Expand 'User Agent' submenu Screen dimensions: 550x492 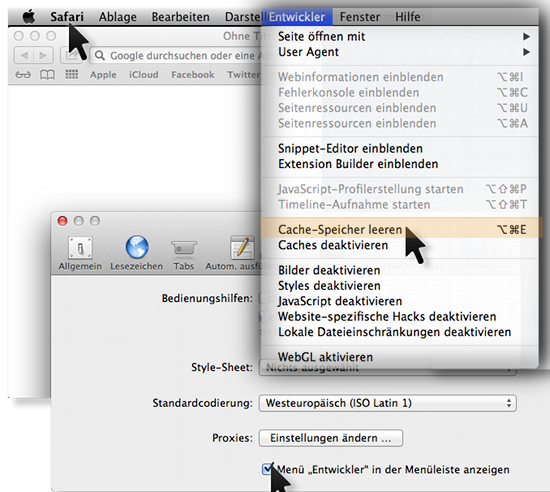pos(400,52)
